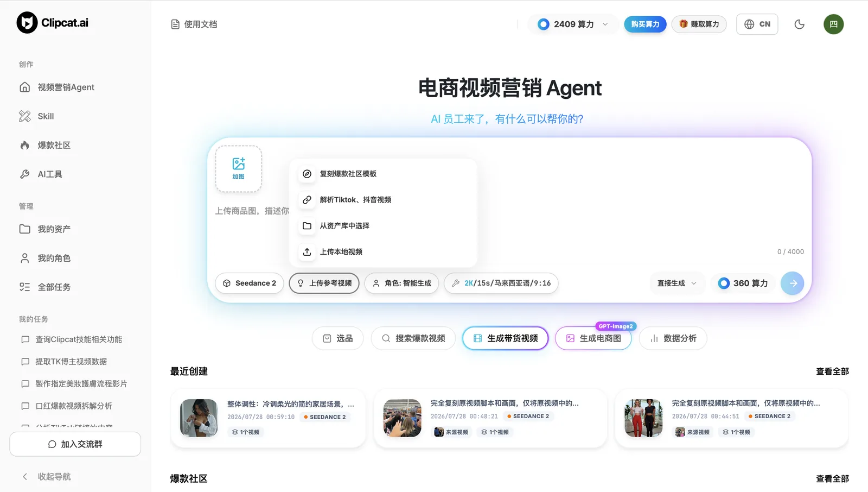868x492 pixels.
Task: Click the 上传参考视频 pill button
Action: click(324, 283)
